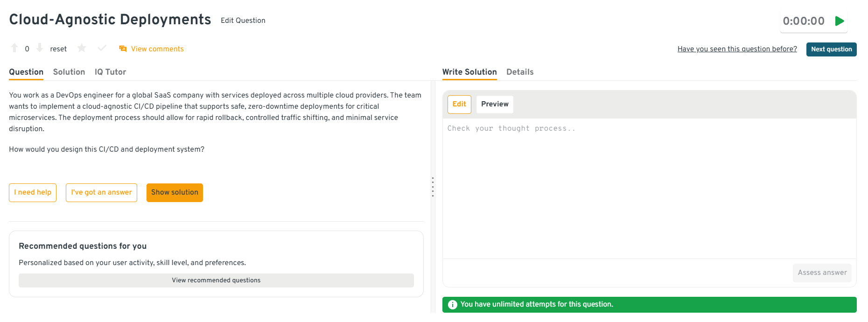Toggle the checkmark completed icon

[x=102, y=48]
